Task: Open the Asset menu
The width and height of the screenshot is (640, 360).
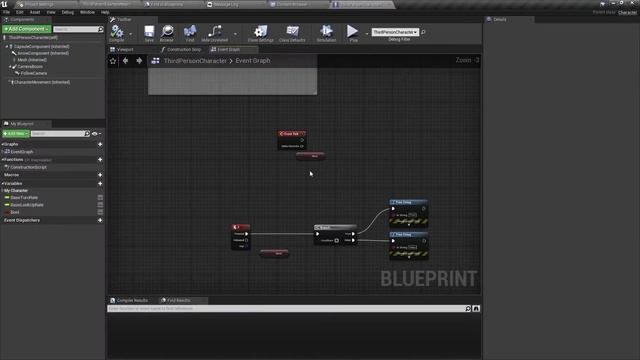Action: [x=35, y=12]
